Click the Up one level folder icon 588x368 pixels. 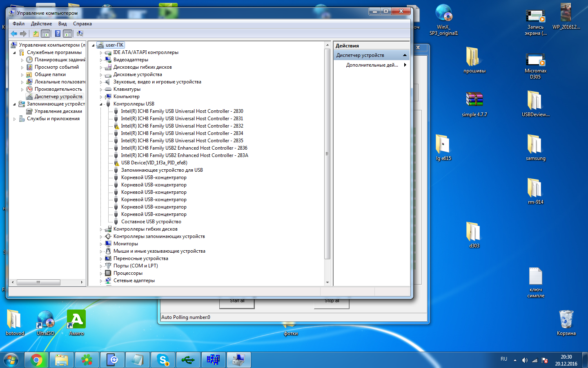click(36, 34)
